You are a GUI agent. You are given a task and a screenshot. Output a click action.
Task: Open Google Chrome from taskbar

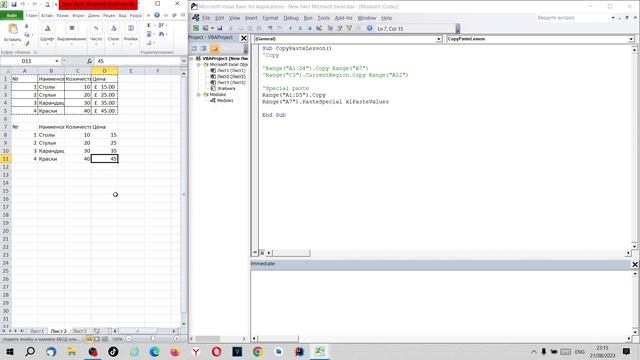click(x=258, y=351)
